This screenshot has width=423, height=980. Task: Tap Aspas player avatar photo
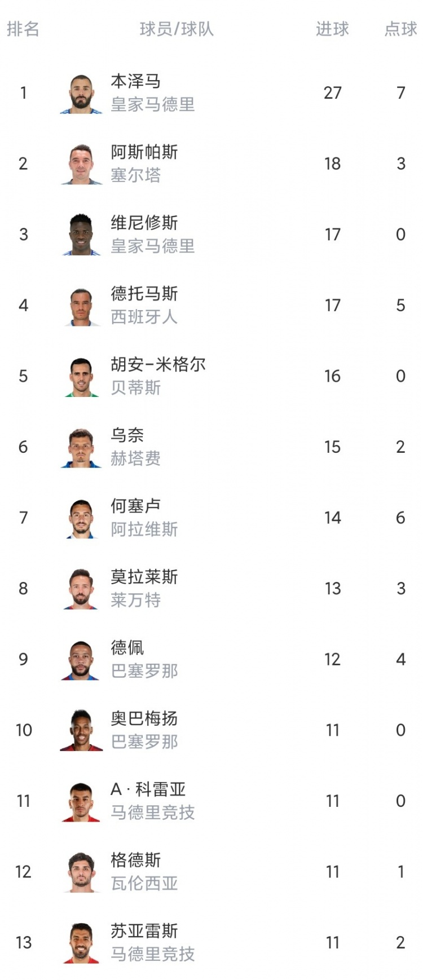click(81, 164)
